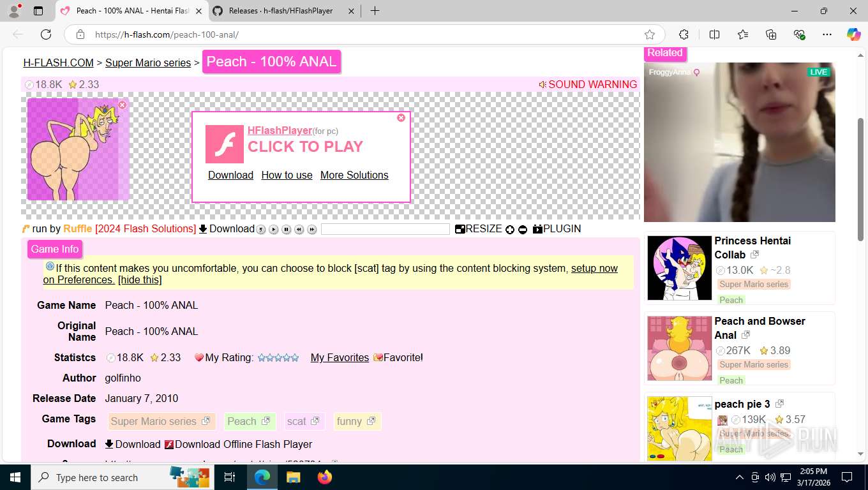This screenshot has height=490, width=868.
Task: Show hidden system tray icons
Action: [740, 477]
